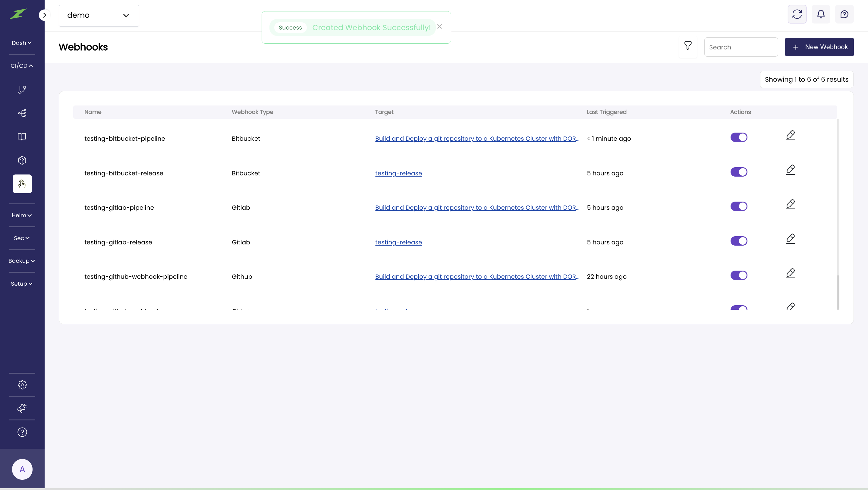This screenshot has width=868, height=490.
Task: Switch off the testing-github-webhook-pipeline toggle
Action: click(x=739, y=276)
